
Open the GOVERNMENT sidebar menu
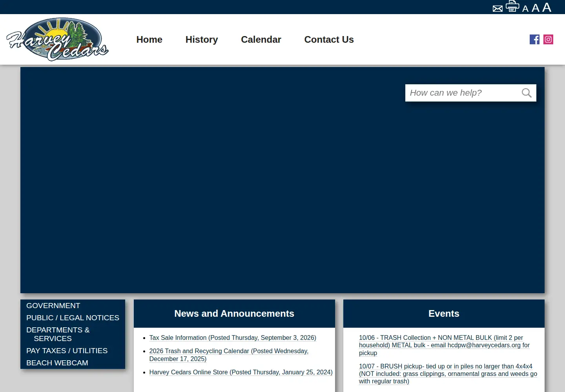coord(53,306)
